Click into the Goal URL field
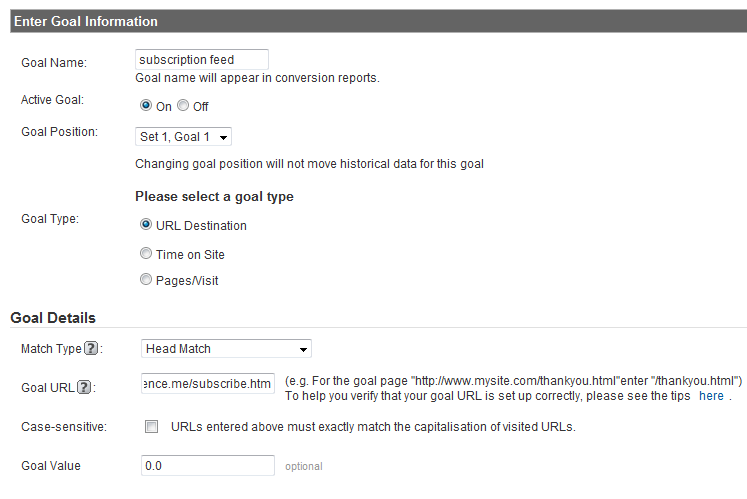Image resolution: width=747 pixels, height=499 pixels. 208,383
